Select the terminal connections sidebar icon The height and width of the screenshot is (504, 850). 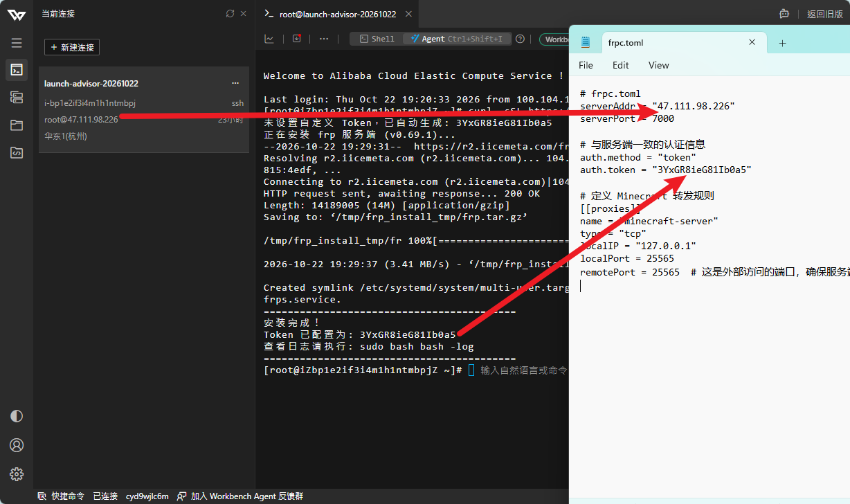point(17,69)
